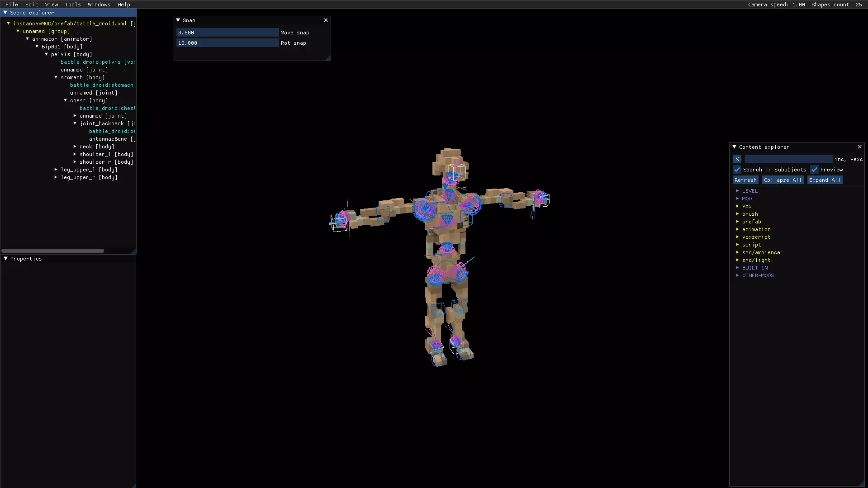
Task: Collapse the pelvis [body] node
Action: (46, 54)
